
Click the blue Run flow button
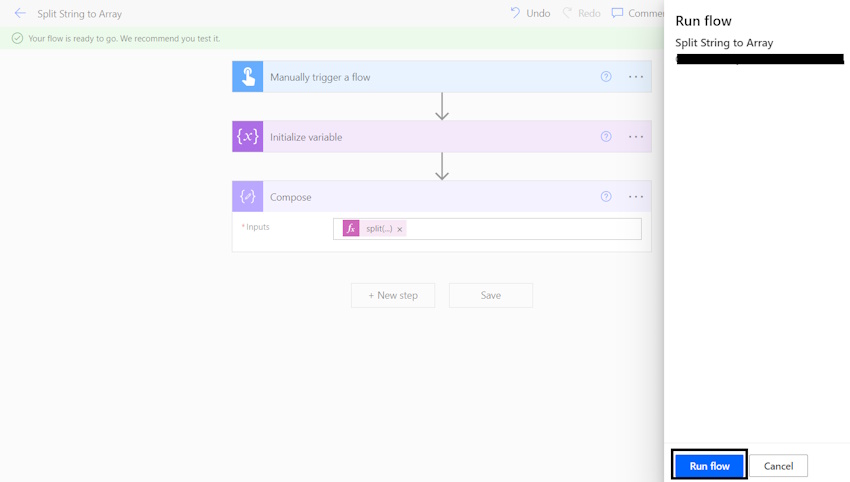(x=709, y=466)
